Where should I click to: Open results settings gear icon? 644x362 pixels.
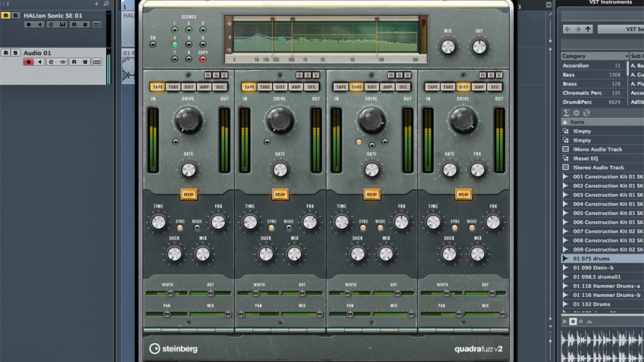(x=577, y=113)
